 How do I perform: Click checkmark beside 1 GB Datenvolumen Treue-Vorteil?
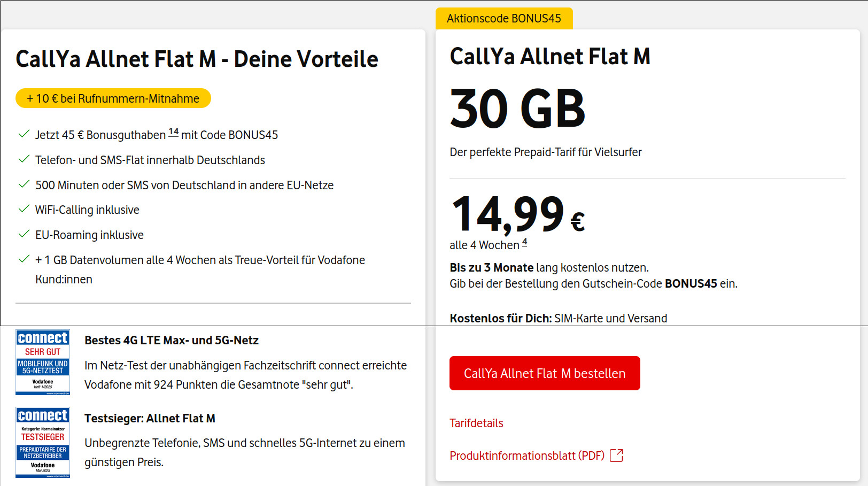pyautogui.click(x=24, y=259)
